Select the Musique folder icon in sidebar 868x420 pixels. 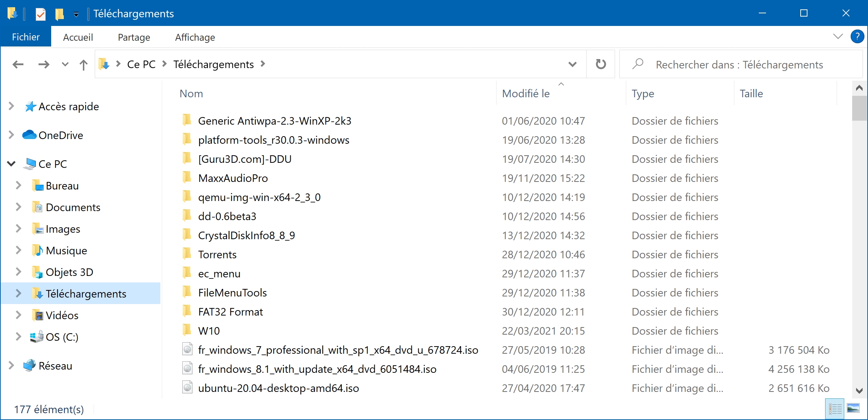[38, 250]
